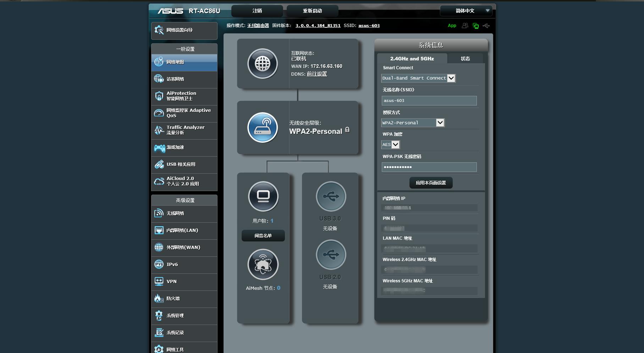The height and width of the screenshot is (353, 644).
Task: Select the 2.4GHz and 5GHz tab
Action: [x=412, y=59]
